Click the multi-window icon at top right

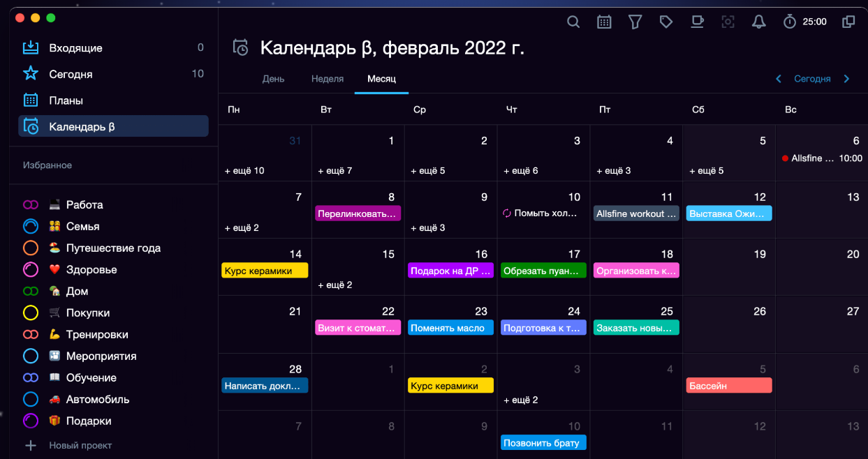848,22
